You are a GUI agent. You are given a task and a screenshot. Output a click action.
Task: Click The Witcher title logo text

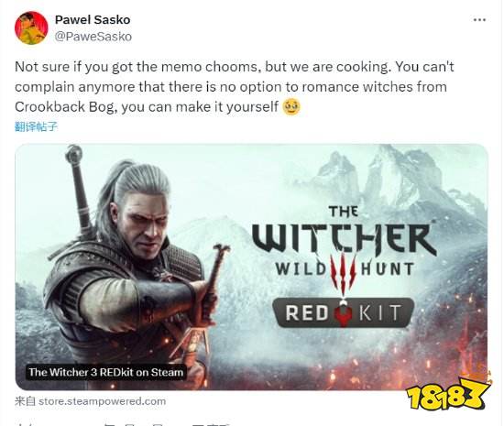[344, 234]
